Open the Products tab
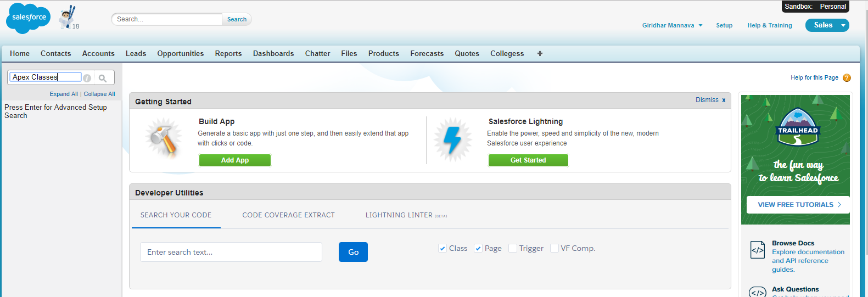 384,53
